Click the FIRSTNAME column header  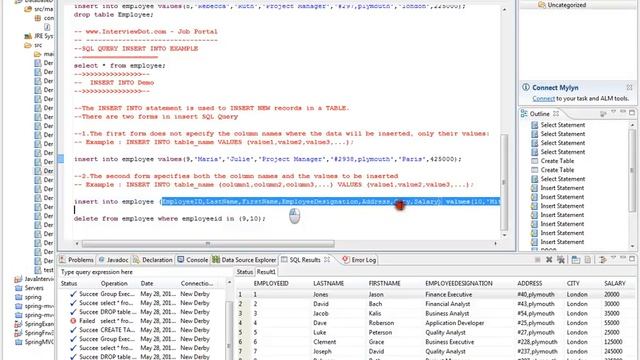coord(384,283)
